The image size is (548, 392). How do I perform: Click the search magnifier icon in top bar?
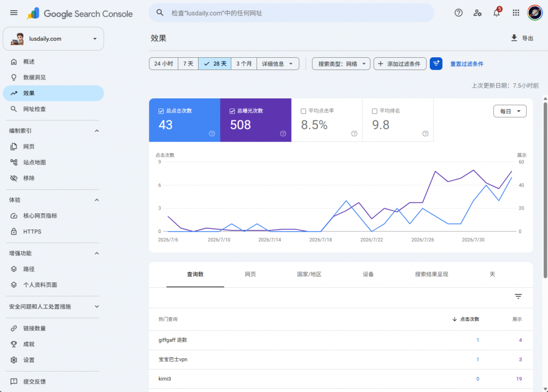click(159, 13)
